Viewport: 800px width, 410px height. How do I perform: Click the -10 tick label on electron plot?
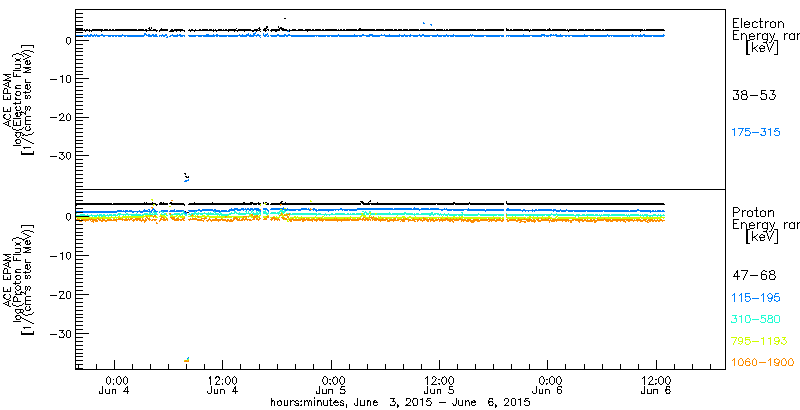[63, 79]
